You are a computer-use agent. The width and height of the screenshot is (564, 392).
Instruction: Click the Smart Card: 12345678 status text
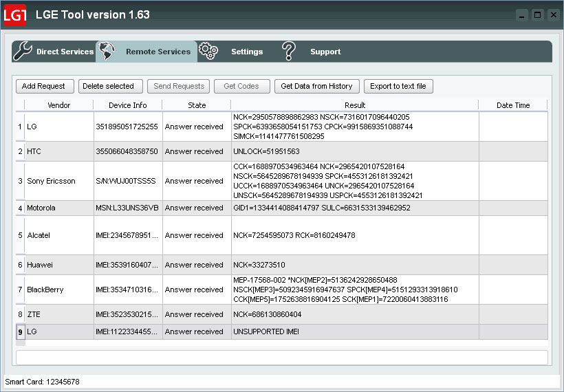coord(42,382)
